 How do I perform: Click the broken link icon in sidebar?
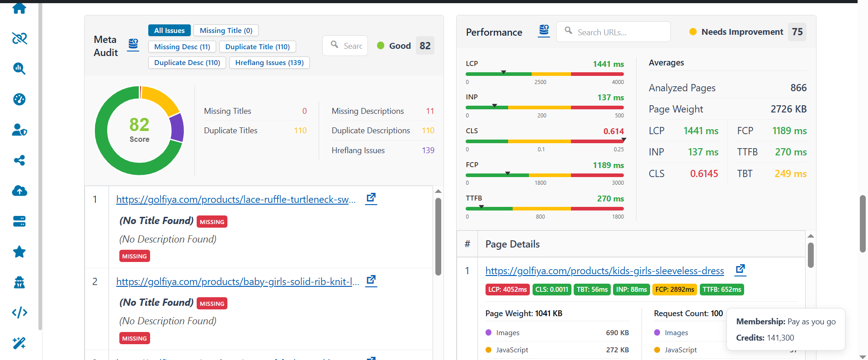point(19,38)
